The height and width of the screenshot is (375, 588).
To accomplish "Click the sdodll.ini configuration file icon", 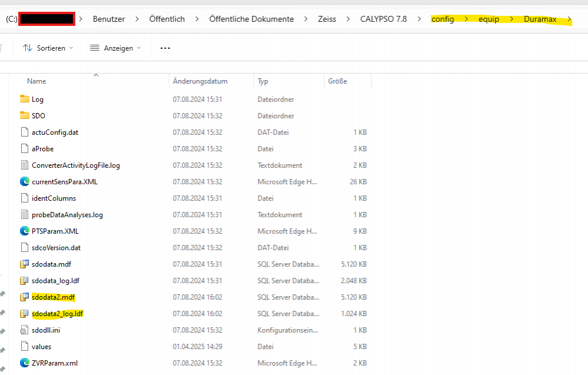I will click(24, 330).
